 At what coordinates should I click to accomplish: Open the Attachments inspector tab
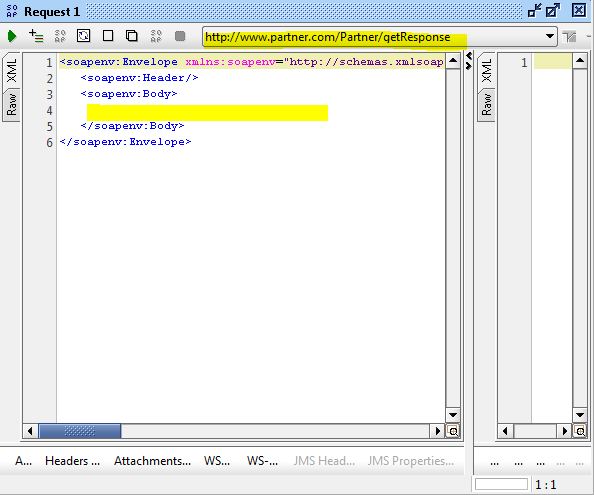[x=152, y=461]
